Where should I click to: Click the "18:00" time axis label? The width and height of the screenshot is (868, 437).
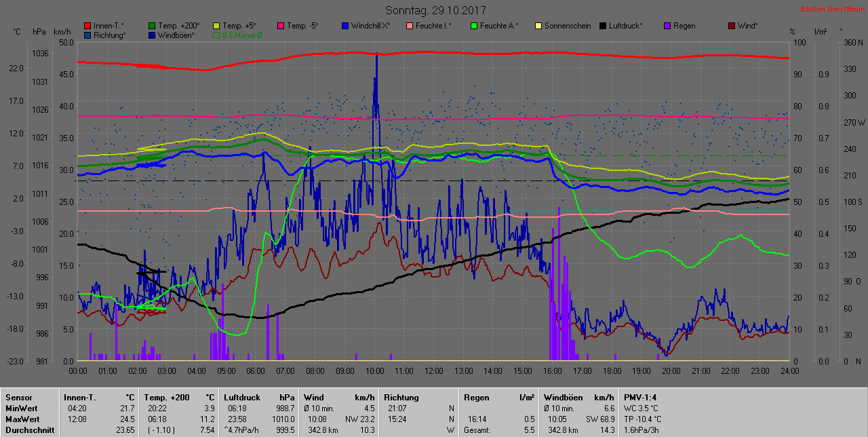point(612,371)
